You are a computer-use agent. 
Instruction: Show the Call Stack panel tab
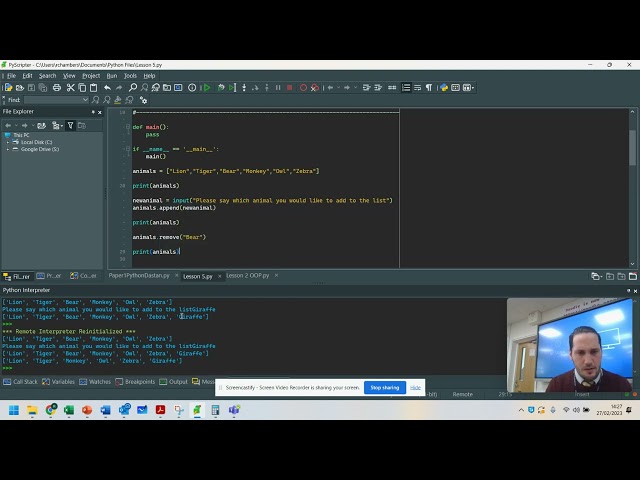pyautogui.click(x=20, y=382)
